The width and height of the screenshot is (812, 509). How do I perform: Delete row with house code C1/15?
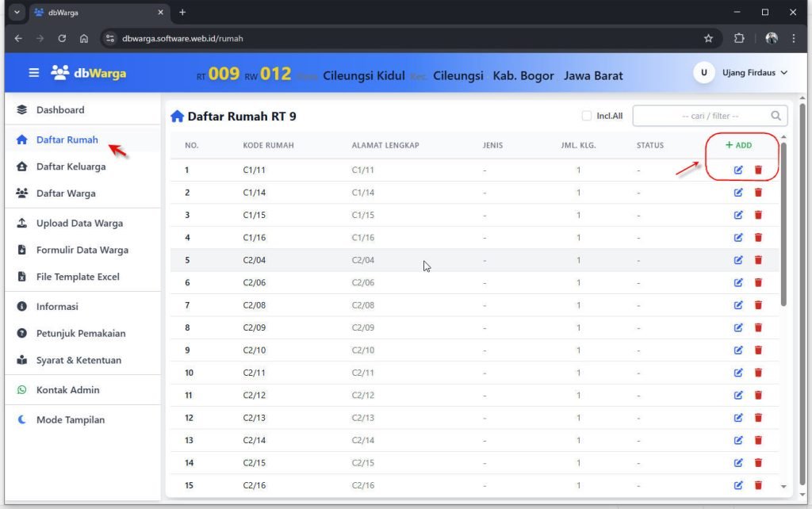coord(758,215)
